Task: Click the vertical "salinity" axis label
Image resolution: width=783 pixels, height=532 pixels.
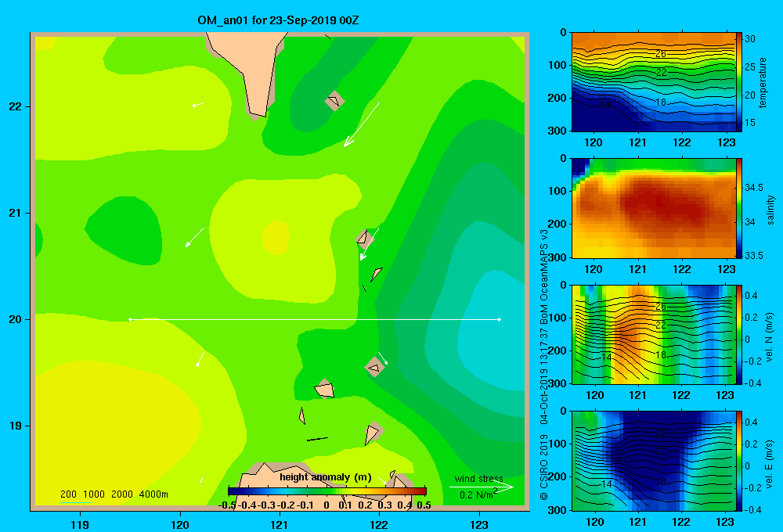Action: pyautogui.click(x=770, y=210)
